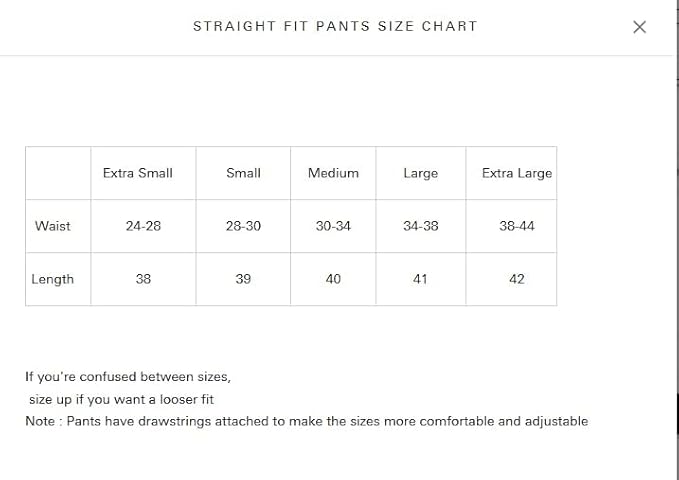Image resolution: width=679 pixels, height=480 pixels.
Task: Click the Extra Large length value 42
Action: click(x=516, y=279)
